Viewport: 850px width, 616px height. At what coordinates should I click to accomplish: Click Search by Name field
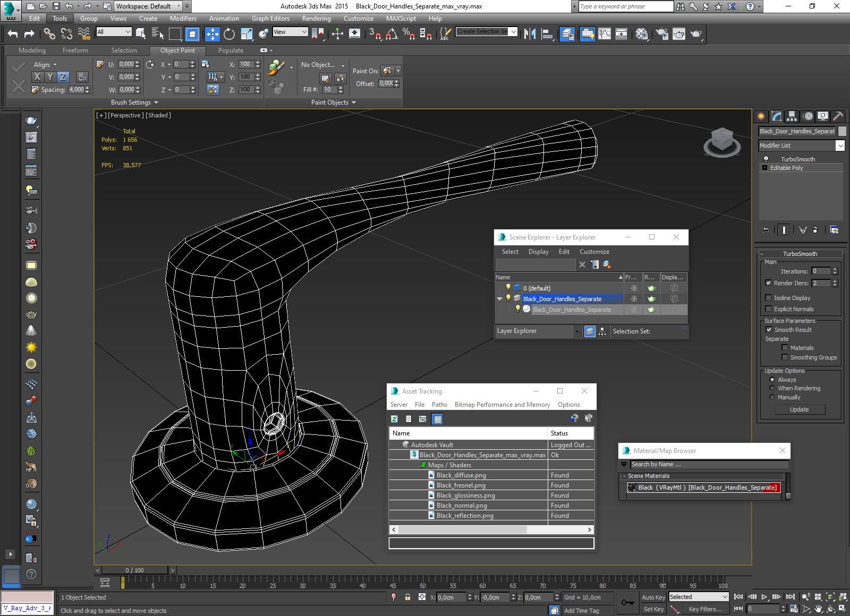click(x=709, y=465)
